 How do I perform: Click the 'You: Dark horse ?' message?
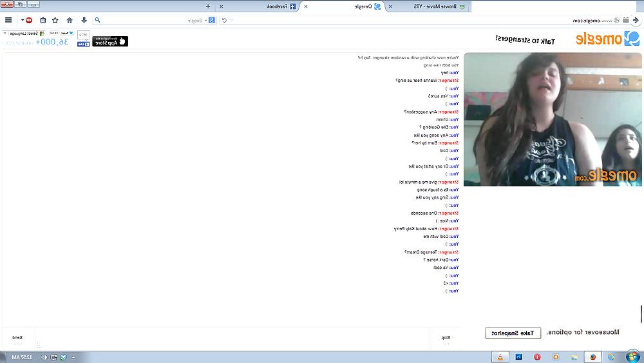[x=440, y=260]
